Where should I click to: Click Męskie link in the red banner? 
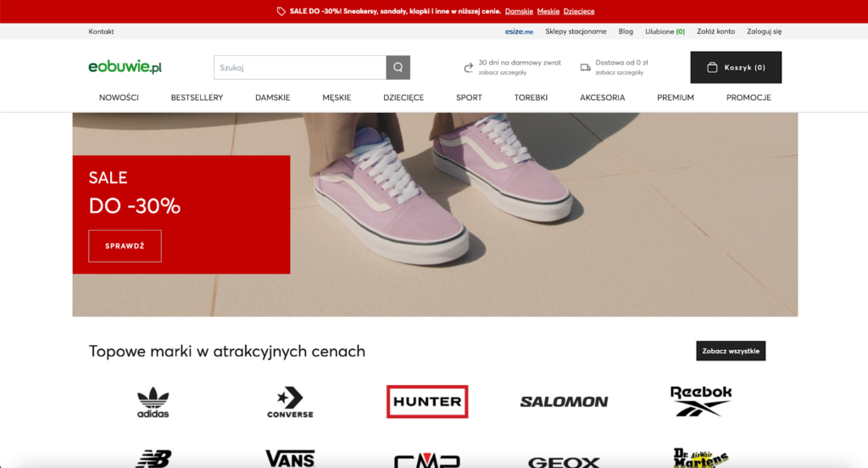coord(548,11)
